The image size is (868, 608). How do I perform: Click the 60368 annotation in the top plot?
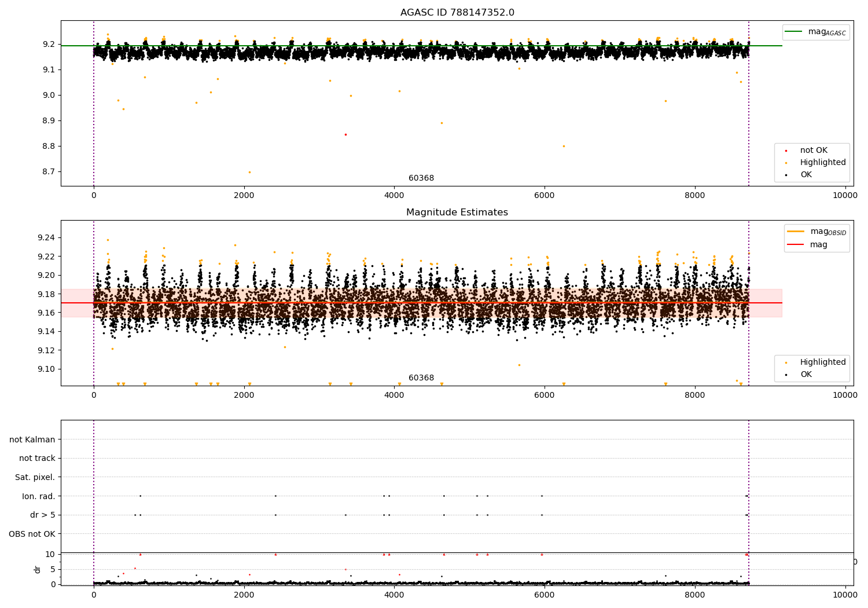(x=421, y=178)
